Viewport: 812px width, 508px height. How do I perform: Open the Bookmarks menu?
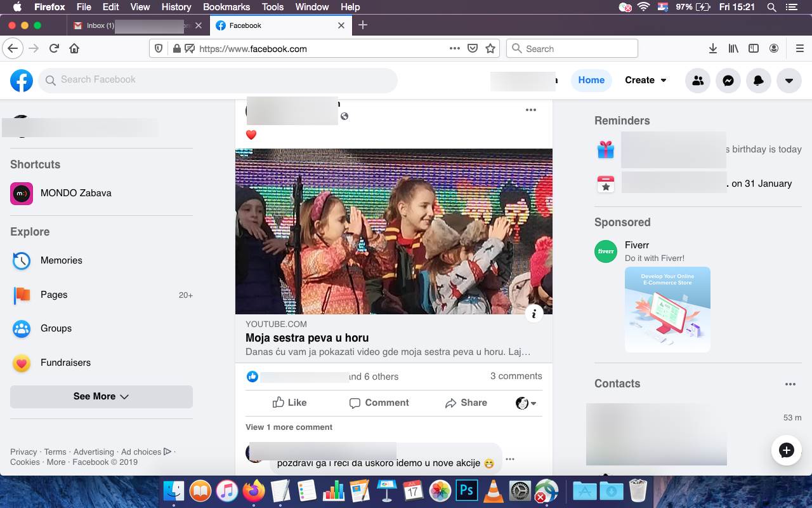tap(226, 7)
